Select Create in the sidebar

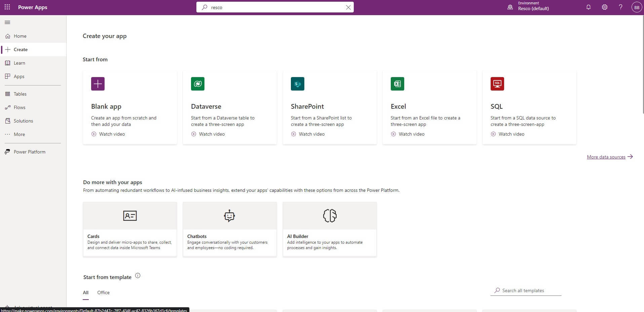point(33,49)
